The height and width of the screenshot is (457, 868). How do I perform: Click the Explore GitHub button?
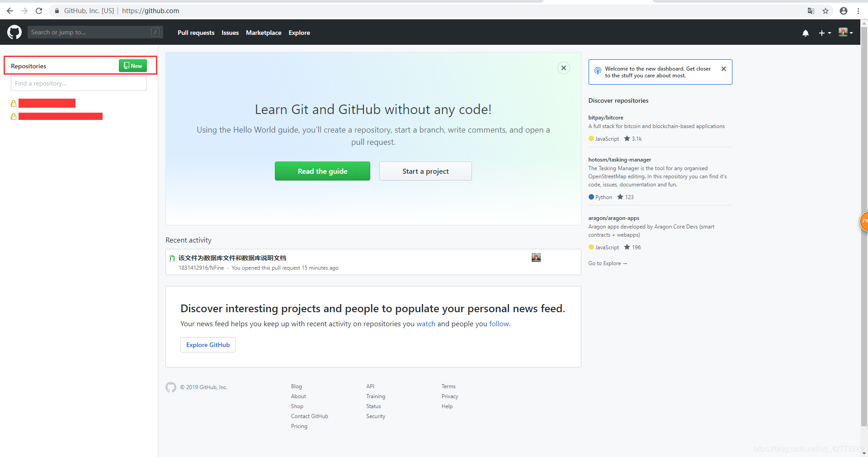[208, 345]
